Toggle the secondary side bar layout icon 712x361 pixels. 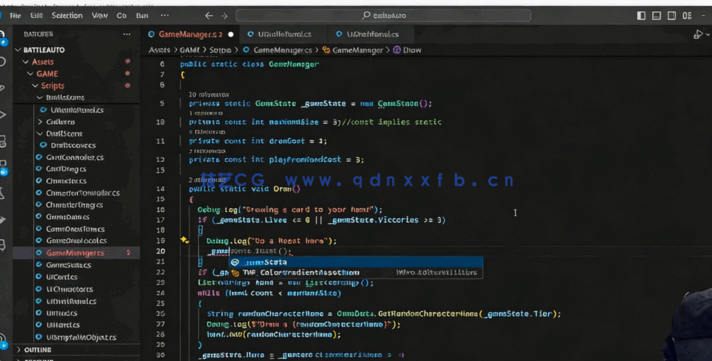click(672, 15)
